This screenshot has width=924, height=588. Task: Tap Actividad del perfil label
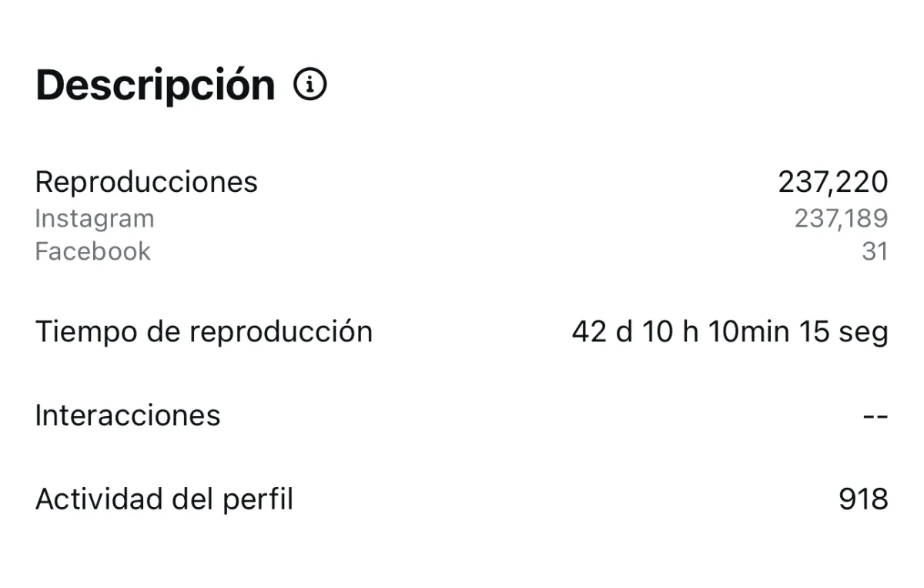coord(165,499)
